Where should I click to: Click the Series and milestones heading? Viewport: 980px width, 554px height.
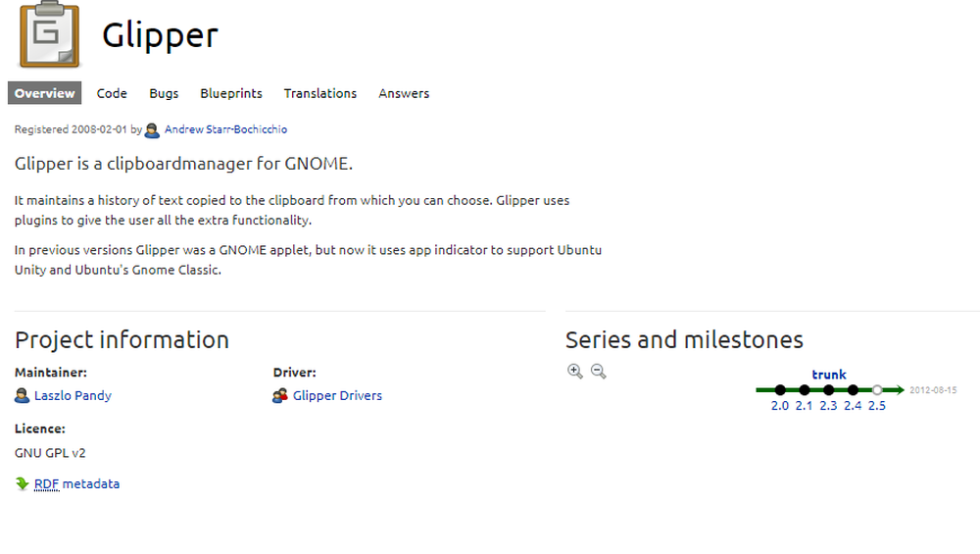684,340
